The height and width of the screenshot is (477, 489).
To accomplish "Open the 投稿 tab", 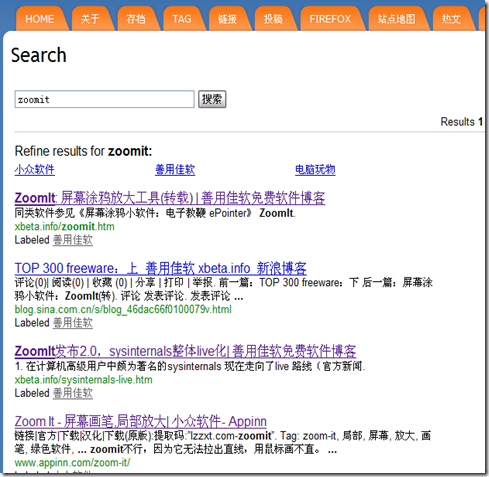I will (x=273, y=19).
